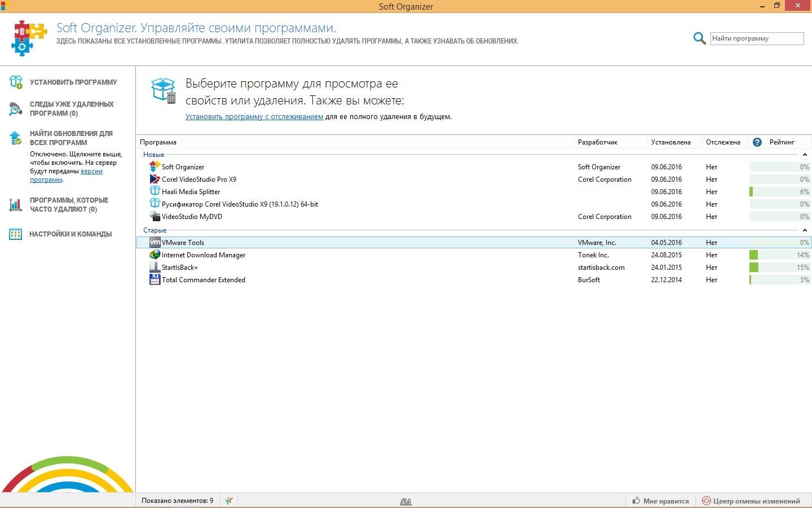This screenshot has width=812, height=508.
Task: Click the frequently removed programs chart icon
Action: pos(15,204)
